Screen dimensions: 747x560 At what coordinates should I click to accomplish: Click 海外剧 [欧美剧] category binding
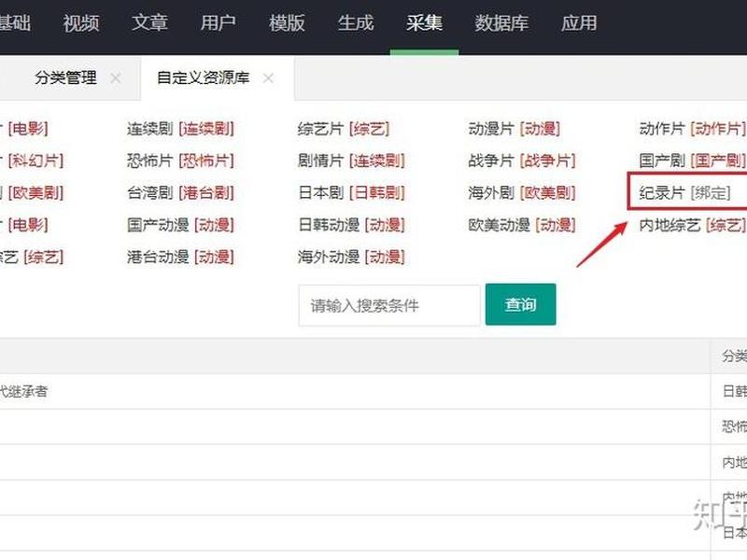pos(522,193)
